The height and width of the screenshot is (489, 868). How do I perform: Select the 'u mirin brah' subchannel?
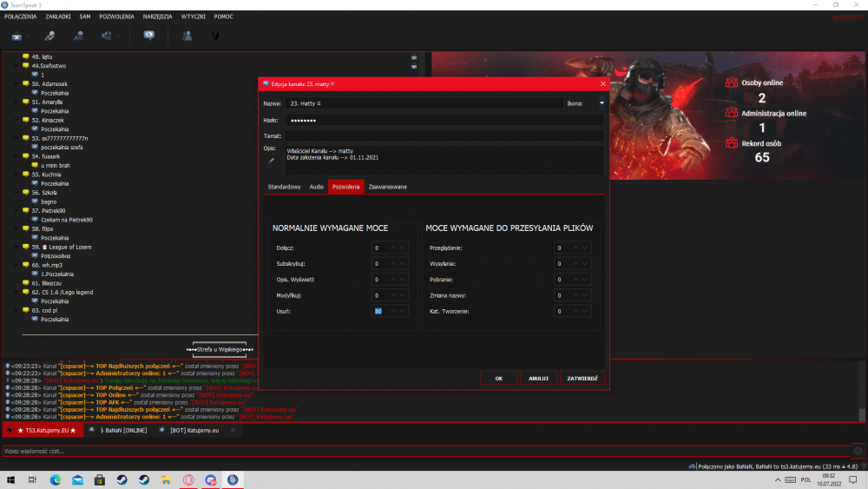point(56,165)
